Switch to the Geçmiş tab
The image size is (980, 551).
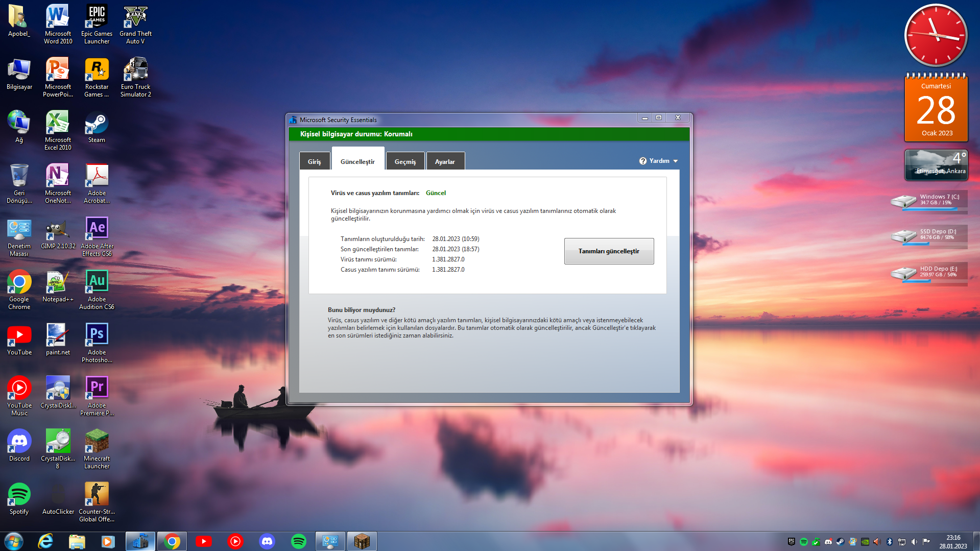tap(405, 161)
